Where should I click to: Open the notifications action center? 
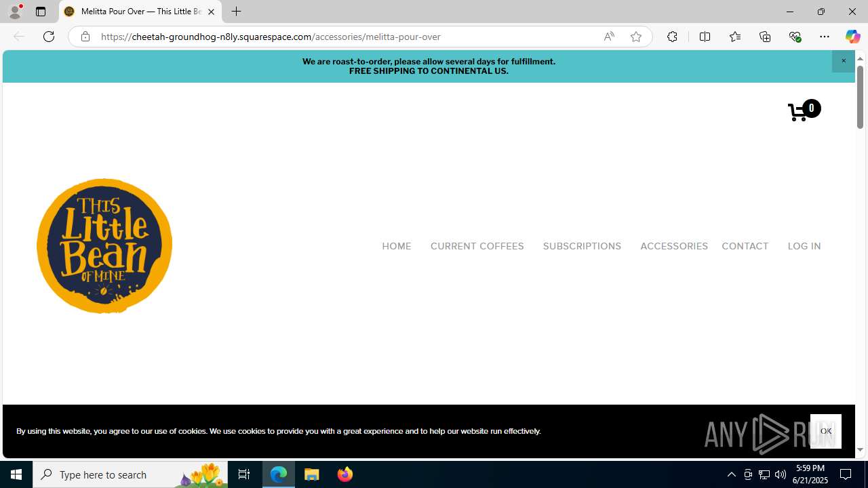(846, 474)
